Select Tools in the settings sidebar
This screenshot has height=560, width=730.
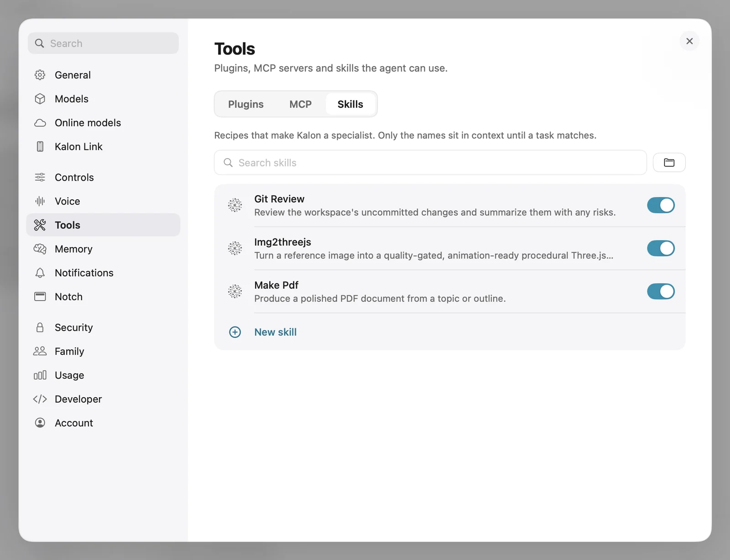pyautogui.click(x=104, y=225)
